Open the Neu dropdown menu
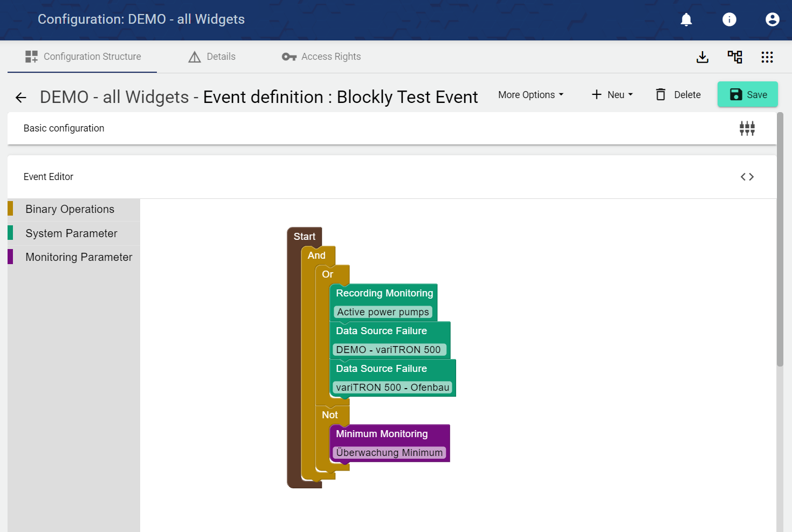 (x=612, y=95)
